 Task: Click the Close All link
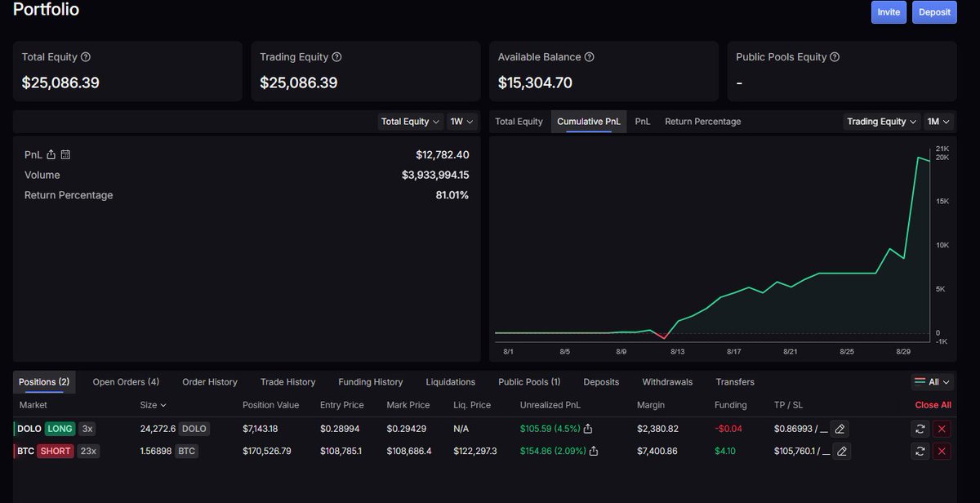point(933,404)
